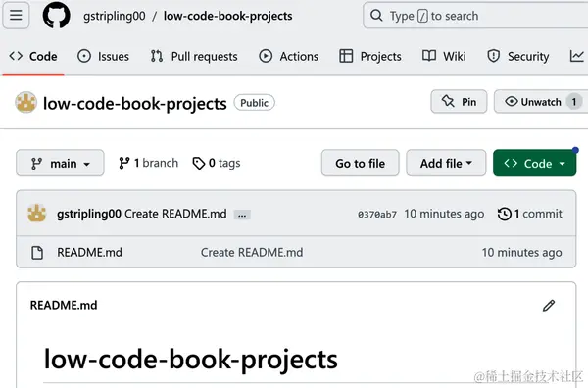The width and height of the screenshot is (588, 388).
Task: Expand the Add file dropdown
Action: point(446,163)
